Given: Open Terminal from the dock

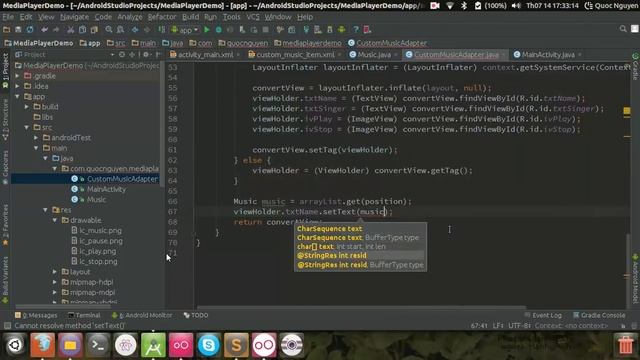Looking at the screenshot, I should pos(98,345).
